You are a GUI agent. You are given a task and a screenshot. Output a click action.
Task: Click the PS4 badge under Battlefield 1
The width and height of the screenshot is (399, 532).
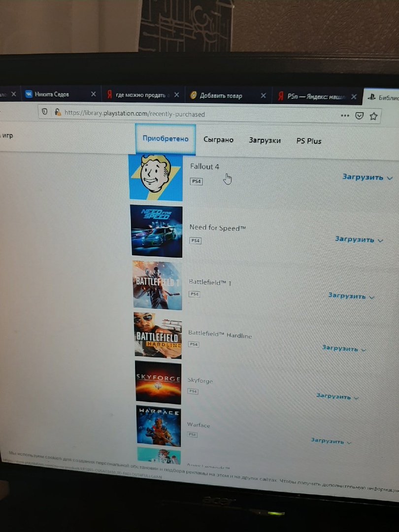(x=195, y=294)
